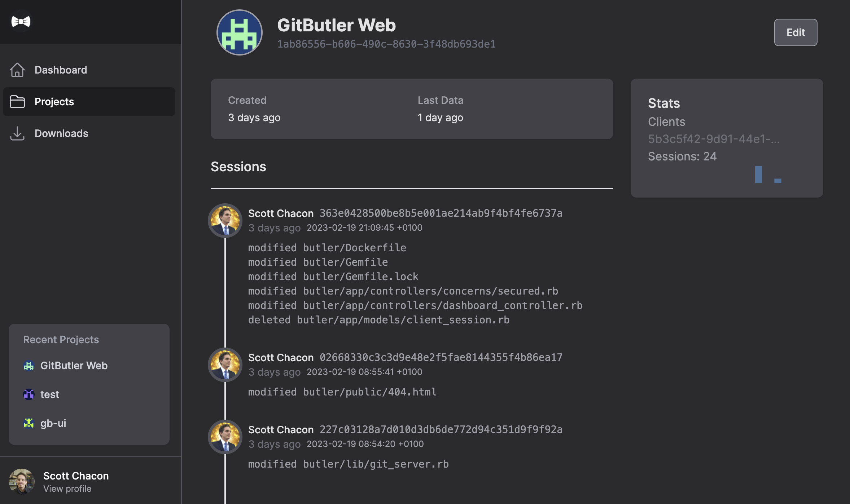The width and height of the screenshot is (850, 504).
Task: Click the line modified concerns/secured.rb
Action: (x=403, y=291)
